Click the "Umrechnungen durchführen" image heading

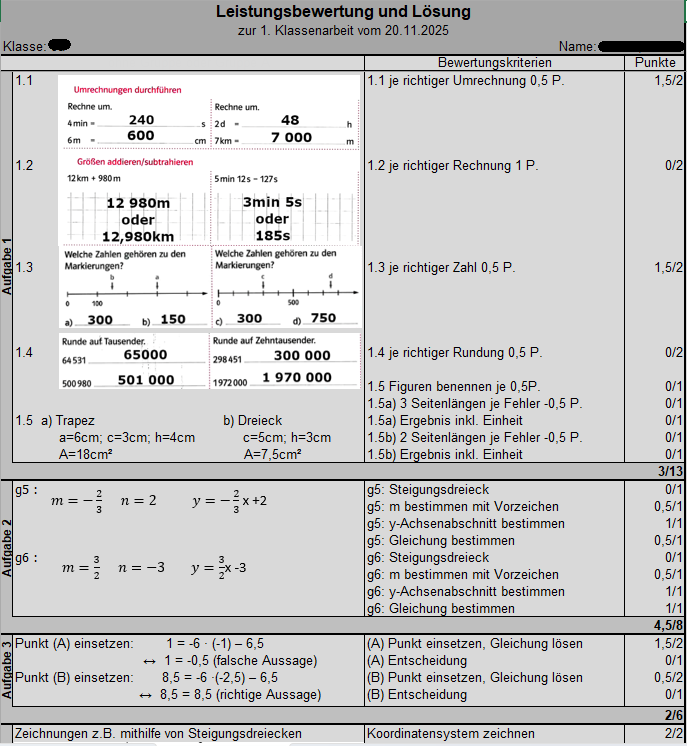127,89
